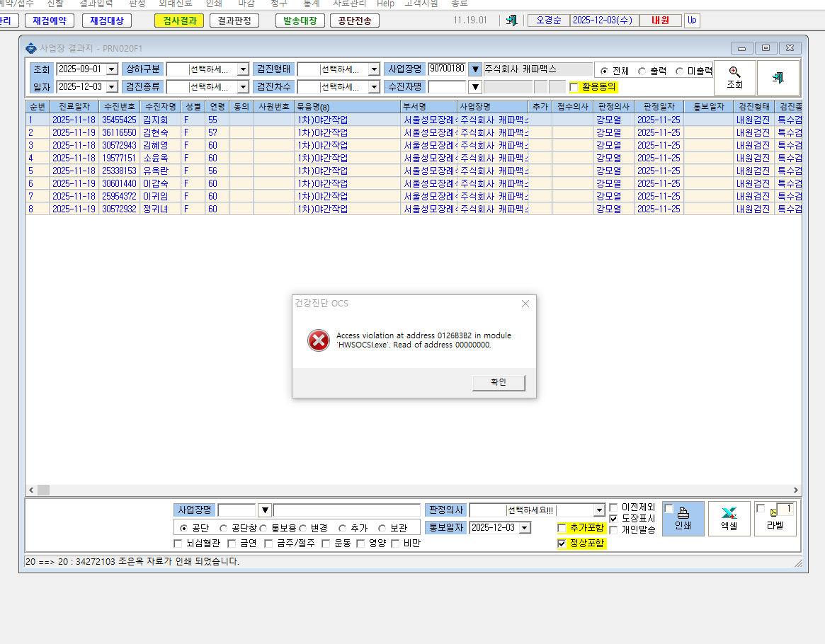Click the 라벨 label icon button
Image resolution: width=825 pixels, height=644 pixels.
pos(775,518)
